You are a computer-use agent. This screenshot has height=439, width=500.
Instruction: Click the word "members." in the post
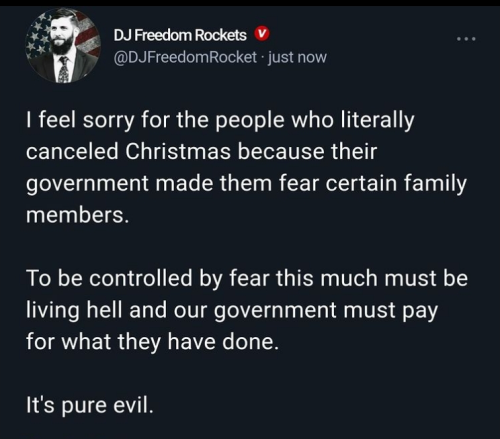coord(77,215)
